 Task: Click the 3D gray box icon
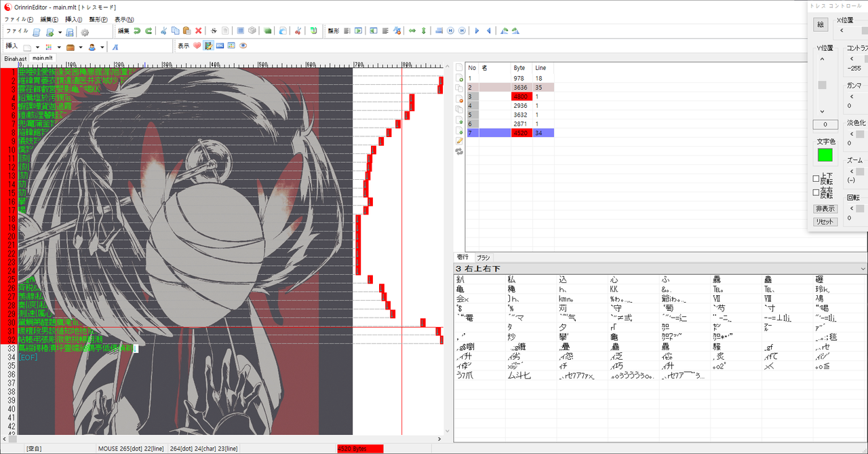pos(252,31)
